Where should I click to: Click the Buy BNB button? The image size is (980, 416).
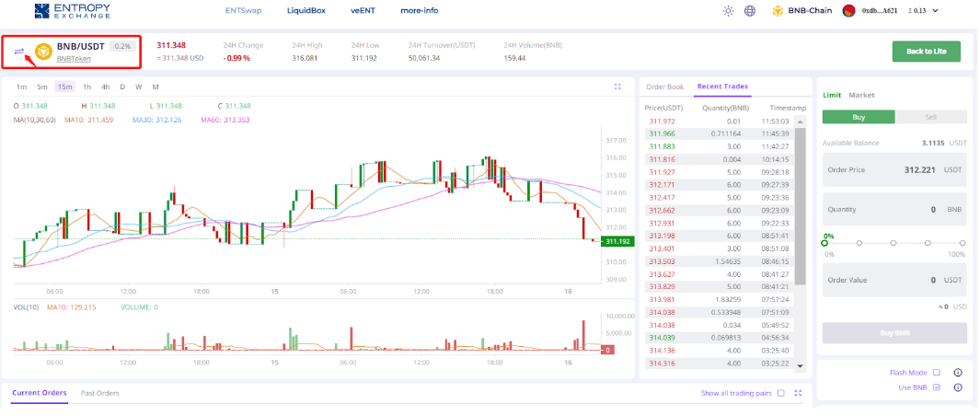894,333
